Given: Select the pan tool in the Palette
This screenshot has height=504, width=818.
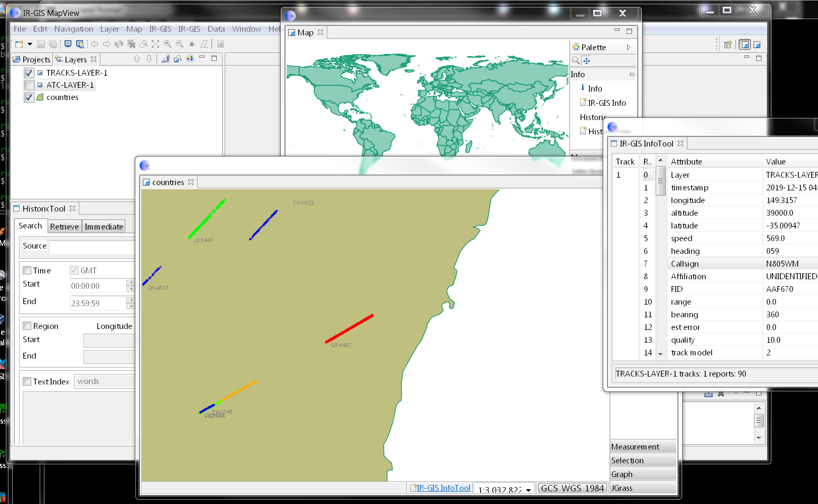Looking at the screenshot, I should pos(586,61).
